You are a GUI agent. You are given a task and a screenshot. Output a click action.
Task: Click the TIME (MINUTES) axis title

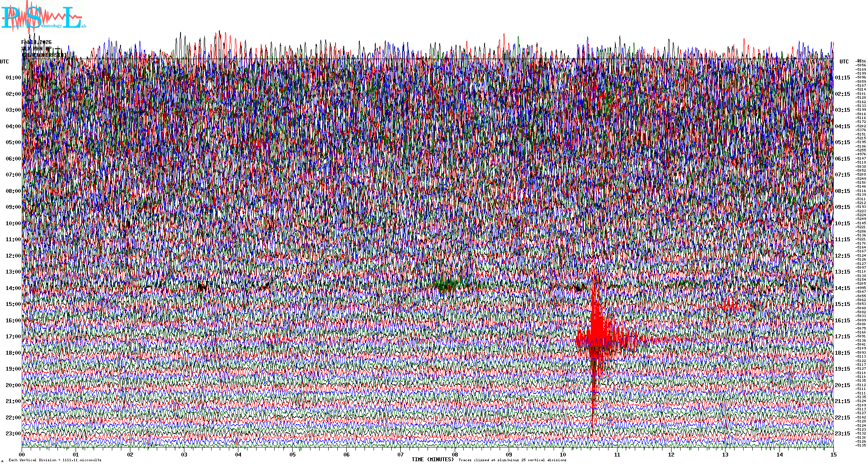click(x=432, y=460)
